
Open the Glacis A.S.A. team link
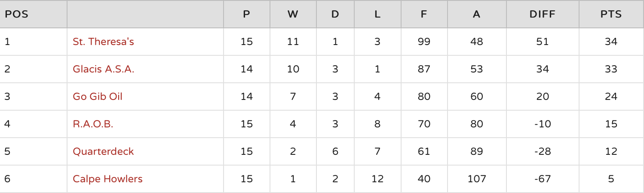point(103,69)
